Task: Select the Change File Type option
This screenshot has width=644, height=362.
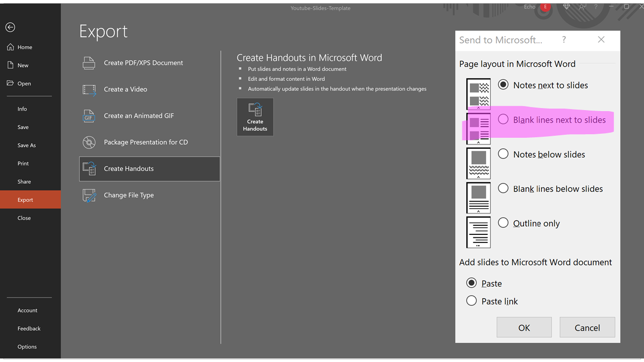Action: [128, 195]
